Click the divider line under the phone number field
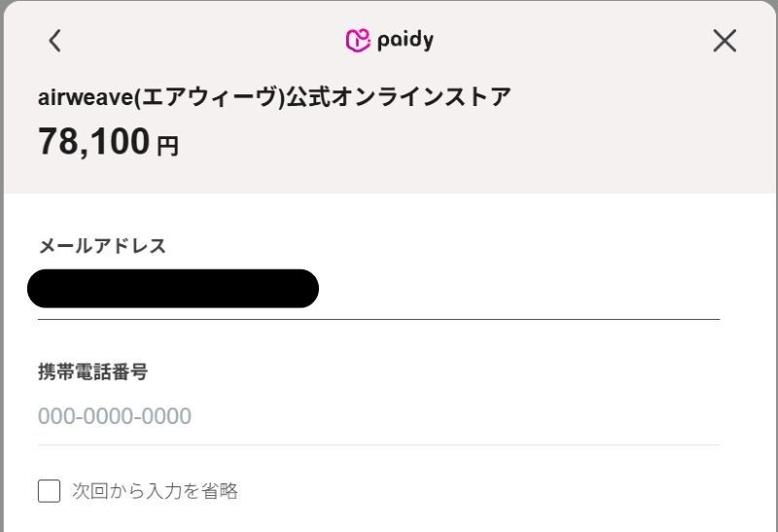Viewport: 778px width, 532px height. click(x=378, y=445)
